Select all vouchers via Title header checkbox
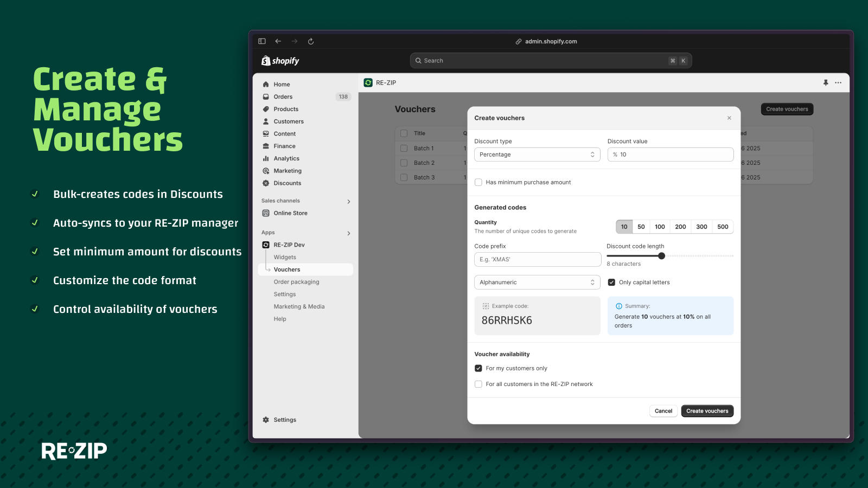This screenshot has width=868, height=488. (404, 133)
